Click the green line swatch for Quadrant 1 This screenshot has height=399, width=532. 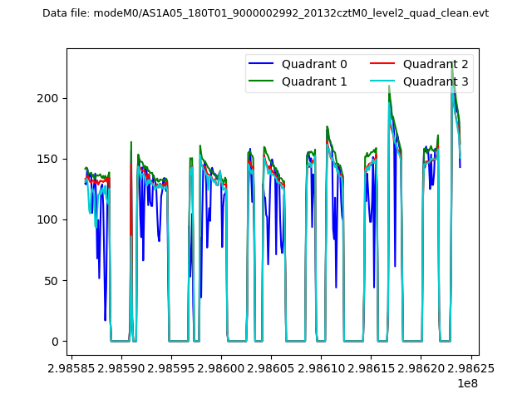coord(262,81)
